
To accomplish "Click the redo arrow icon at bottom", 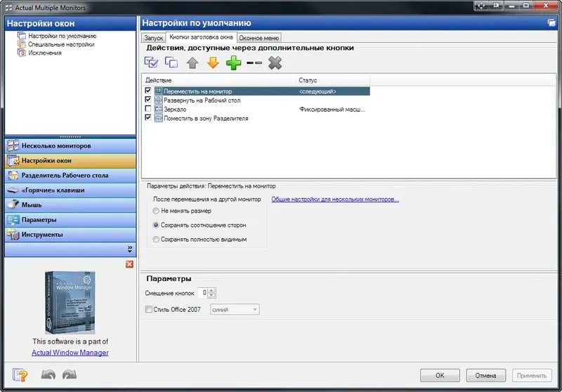I will tap(69, 374).
